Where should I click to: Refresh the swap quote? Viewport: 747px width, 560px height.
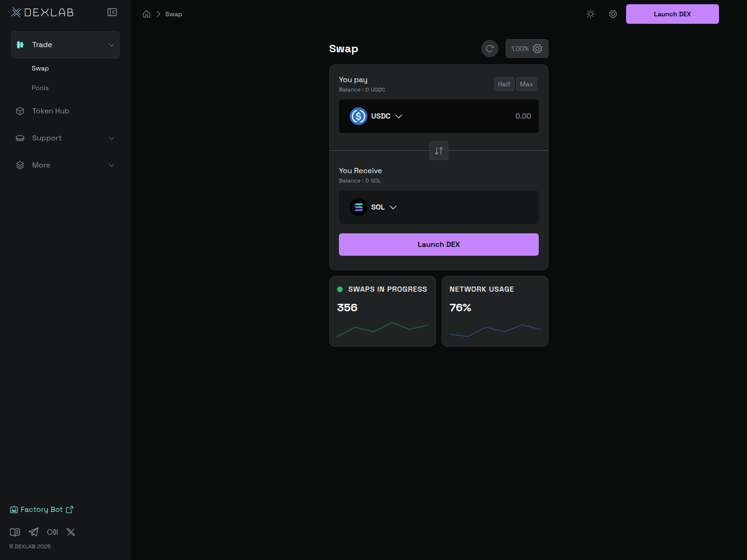(489, 48)
